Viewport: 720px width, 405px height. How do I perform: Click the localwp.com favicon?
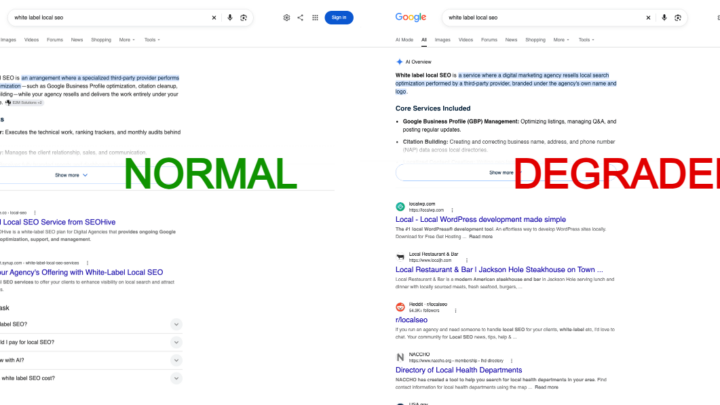400,207
